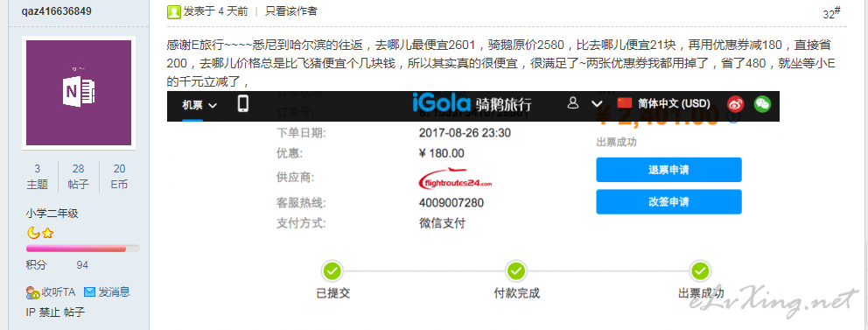Click the 帖子 moderation link

[x=74, y=312]
